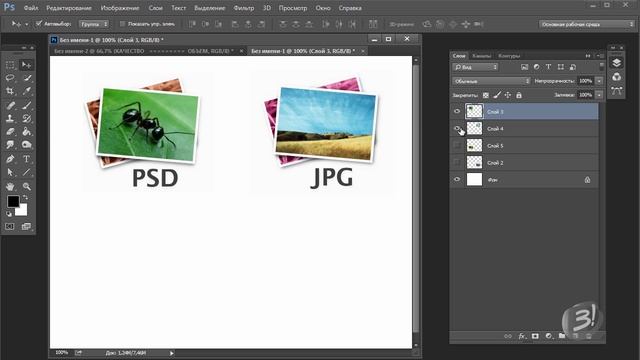This screenshot has width=640, height=360.
Task: Select the Healing Brush tool
Action: pos(10,105)
